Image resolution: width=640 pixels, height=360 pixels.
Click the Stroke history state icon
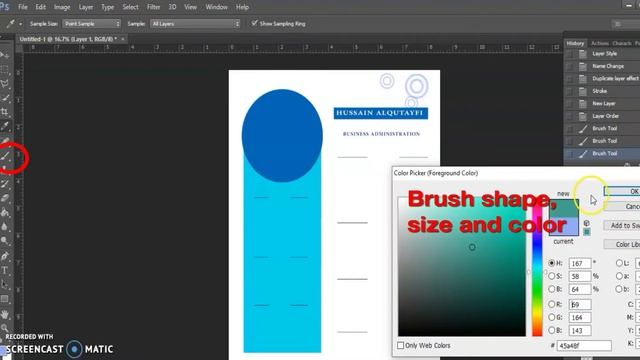pos(583,91)
